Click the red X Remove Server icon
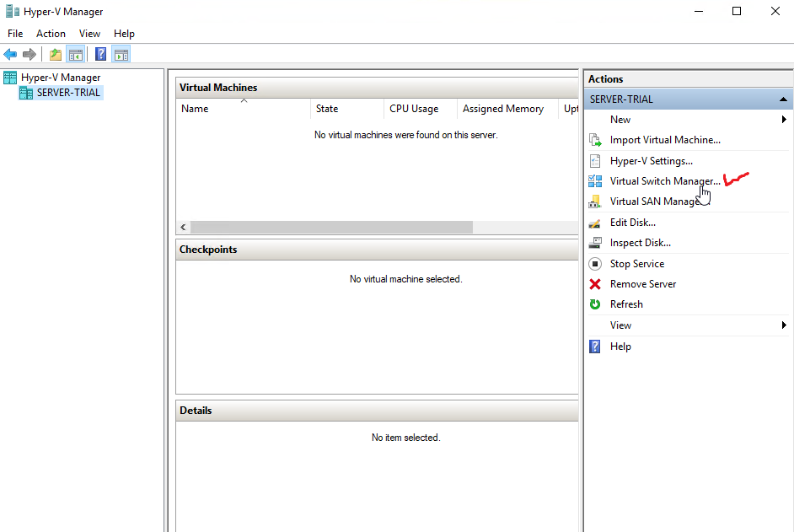The image size is (794, 532). coord(595,284)
